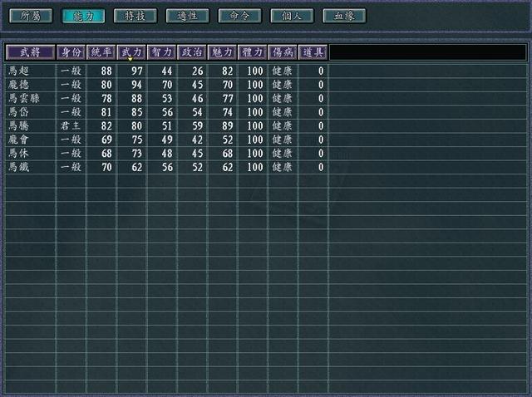This screenshot has height=397, width=532.
Task: Select the 能力 tab
Action: pyautogui.click(x=83, y=16)
